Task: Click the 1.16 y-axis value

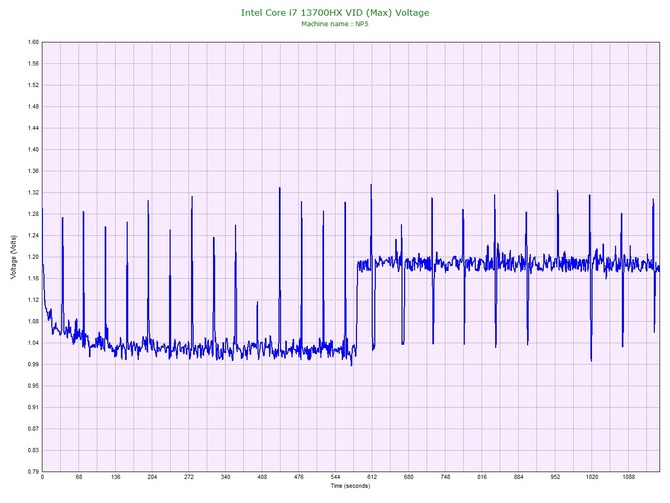Action: click(x=33, y=278)
